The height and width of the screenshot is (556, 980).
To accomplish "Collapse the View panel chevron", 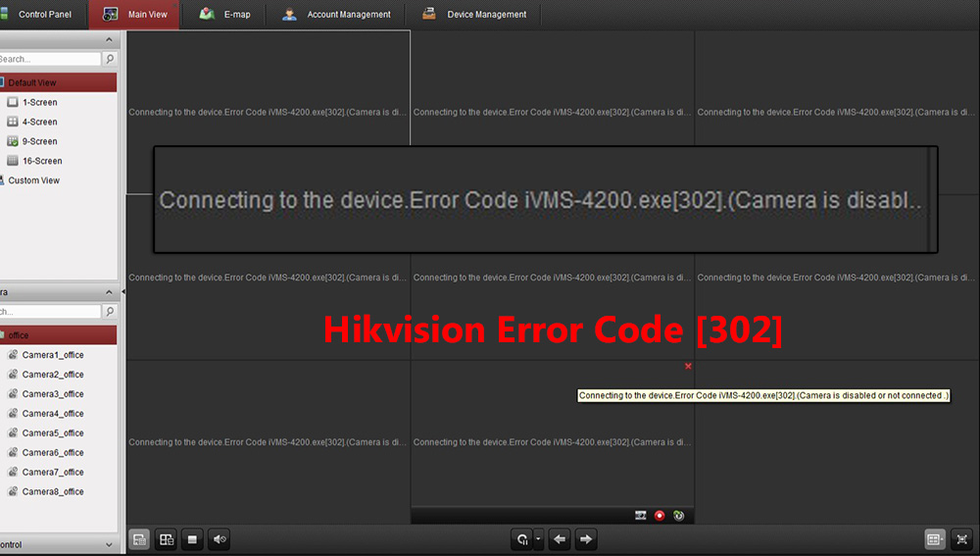I will tap(110, 40).
